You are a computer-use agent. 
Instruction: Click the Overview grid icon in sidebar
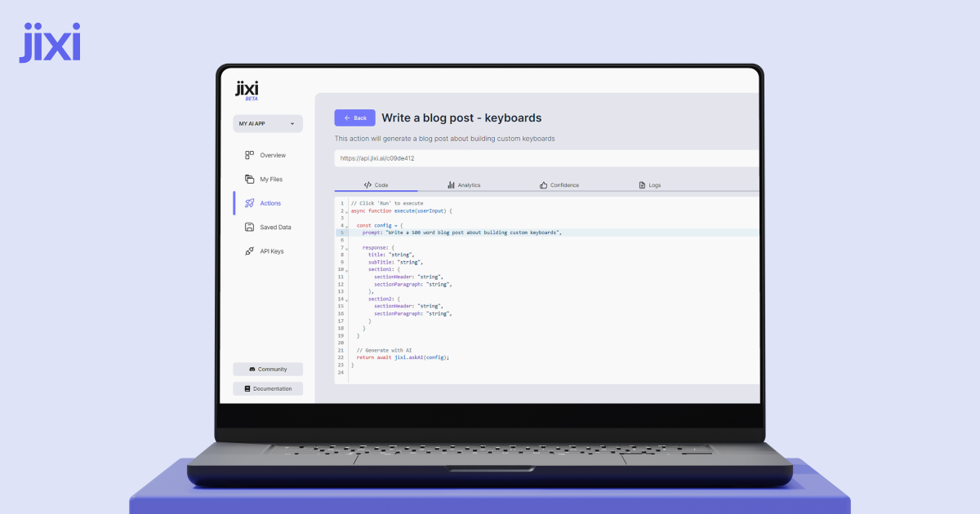250,155
